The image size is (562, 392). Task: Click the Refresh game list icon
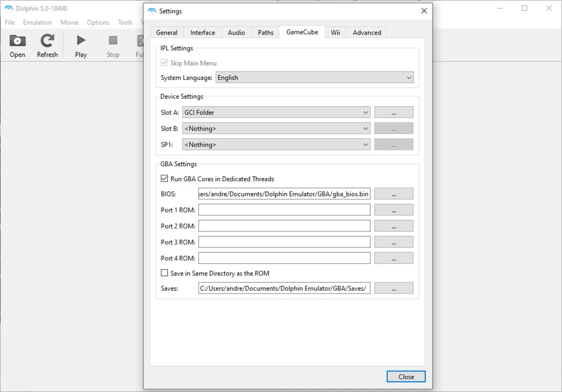click(x=47, y=41)
